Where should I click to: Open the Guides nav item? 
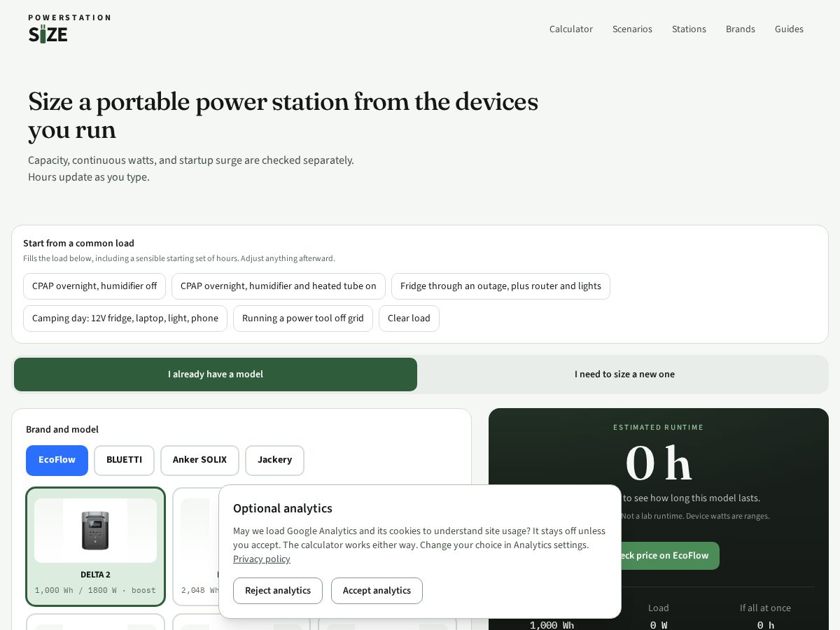789,29
